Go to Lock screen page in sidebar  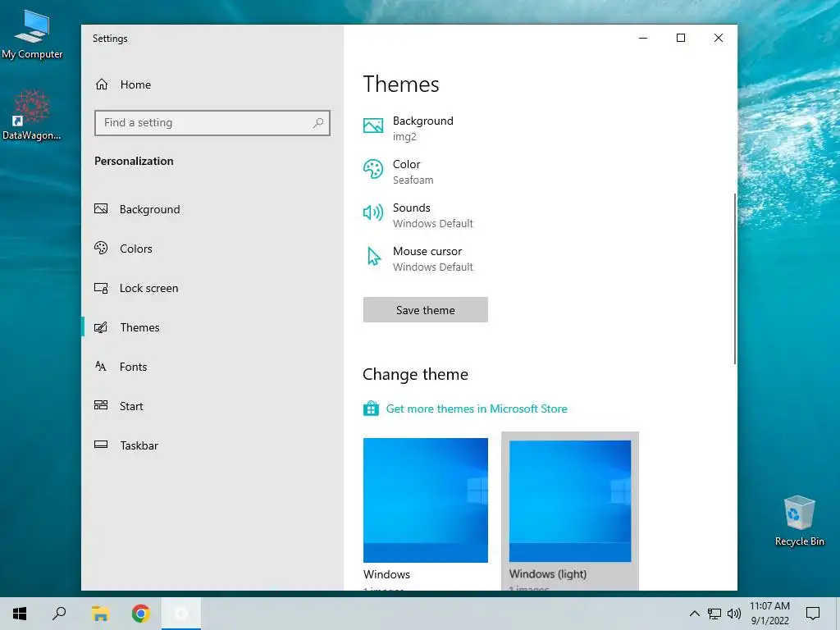[x=212, y=288]
